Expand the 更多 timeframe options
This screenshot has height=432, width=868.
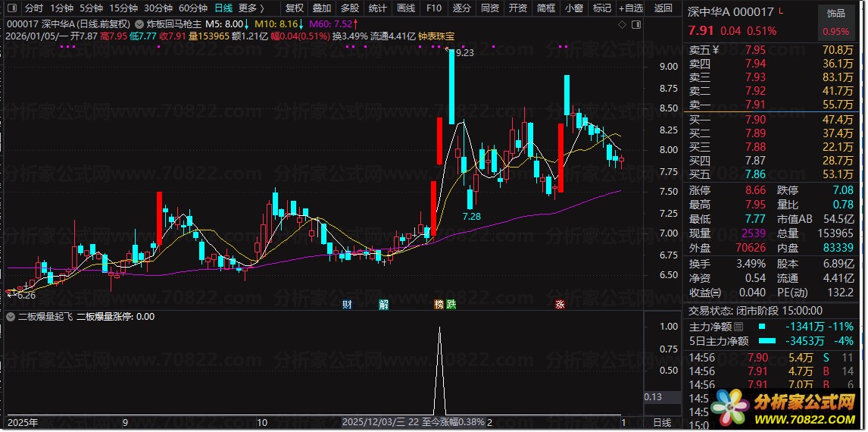[251, 8]
